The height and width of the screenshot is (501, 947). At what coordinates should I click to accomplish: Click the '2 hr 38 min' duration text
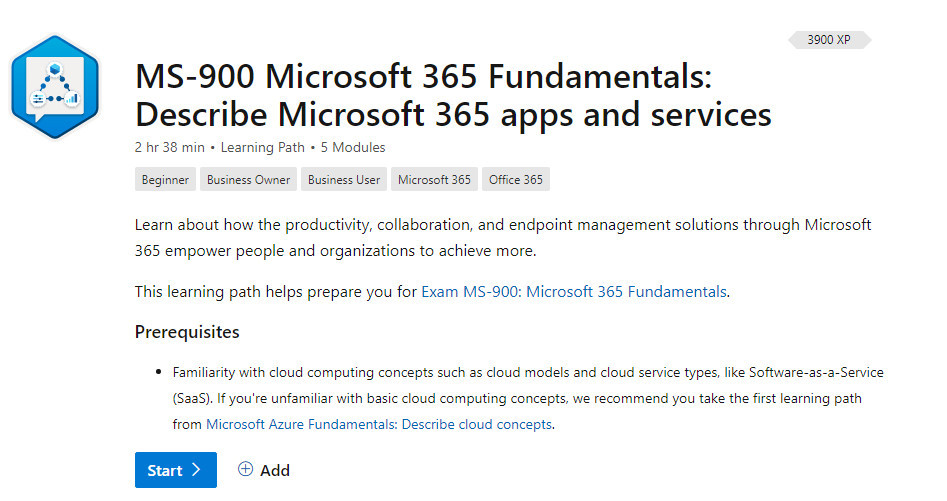[x=170, y=147]
